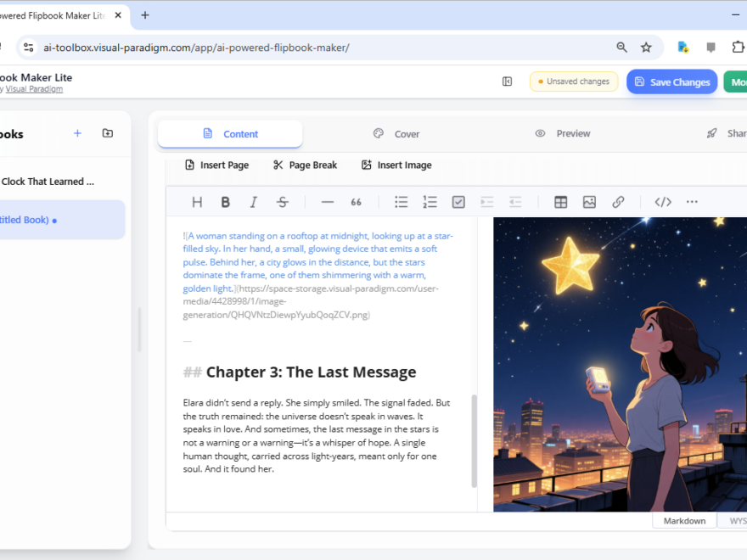The height and width of the screenshot is (560, 747).
Task: Click the Save Changes button
Action: (x=671, y=81)
